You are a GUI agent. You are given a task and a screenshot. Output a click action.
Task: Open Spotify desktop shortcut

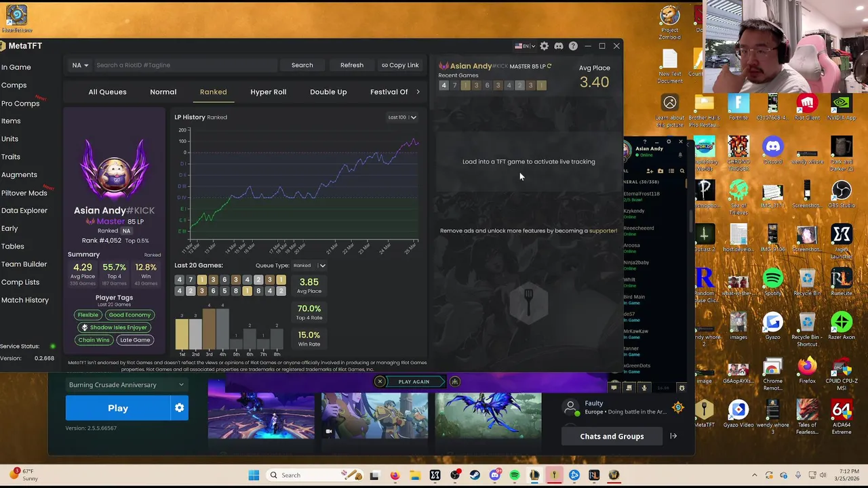pyautogui.click(x=772, y=283)
